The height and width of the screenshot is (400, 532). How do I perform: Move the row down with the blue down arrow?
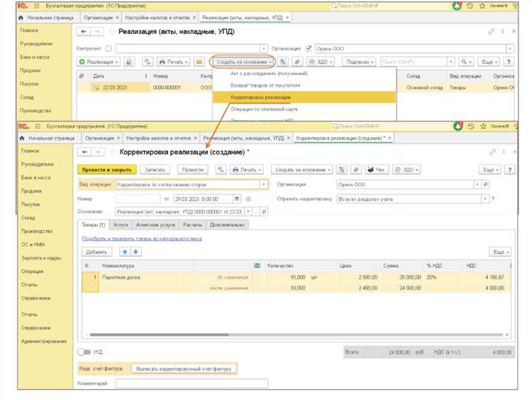[x=135, y=252]
